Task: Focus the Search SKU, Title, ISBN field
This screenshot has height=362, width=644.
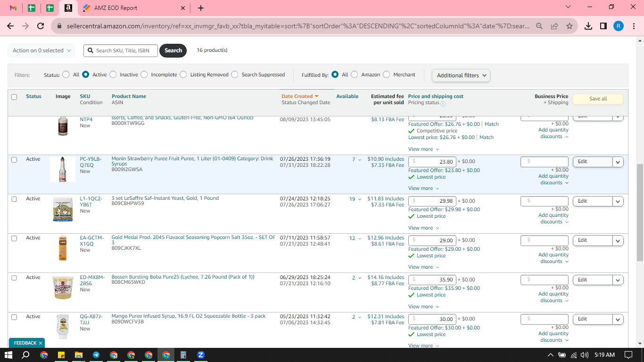Action: 121,50
